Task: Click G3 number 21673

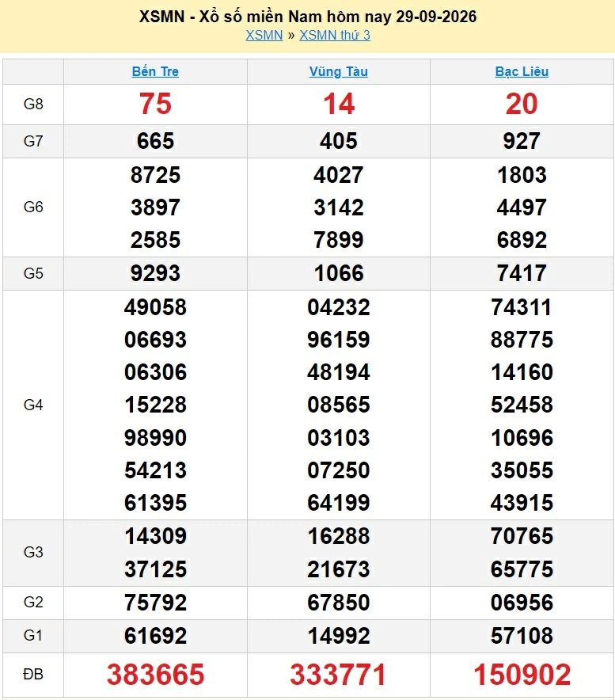Action: click(x=339, y=569)
